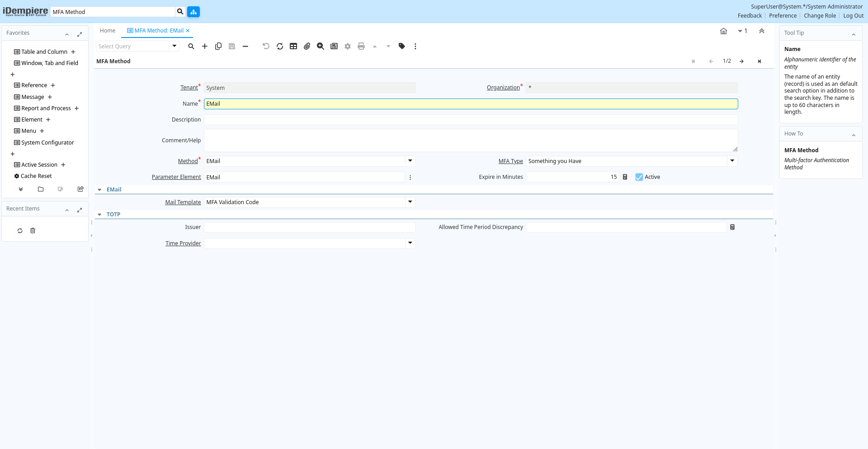Open the MFA Type dropdown
The image size is (868, 449).
[x=732, y=161]
